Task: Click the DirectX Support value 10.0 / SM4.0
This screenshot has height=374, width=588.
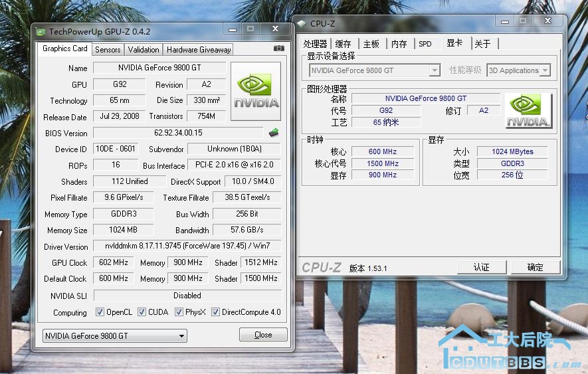Action: (x=252, y=181)
